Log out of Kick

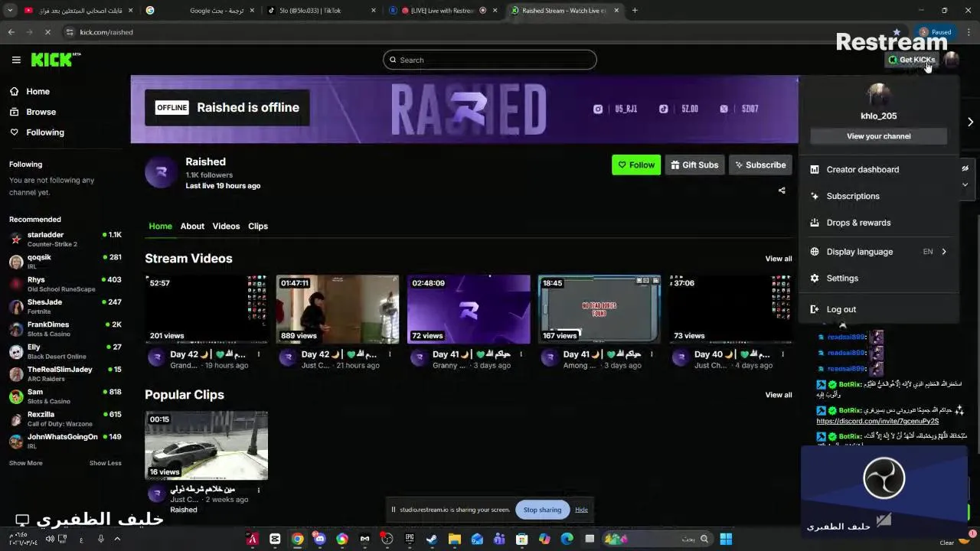point(878,309)
